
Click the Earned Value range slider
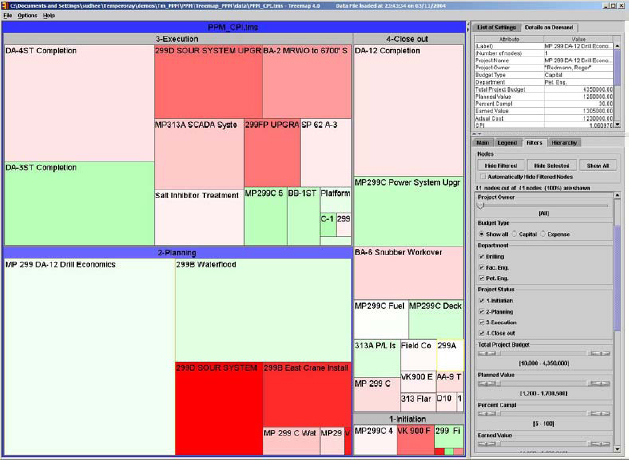click(544, 444)
